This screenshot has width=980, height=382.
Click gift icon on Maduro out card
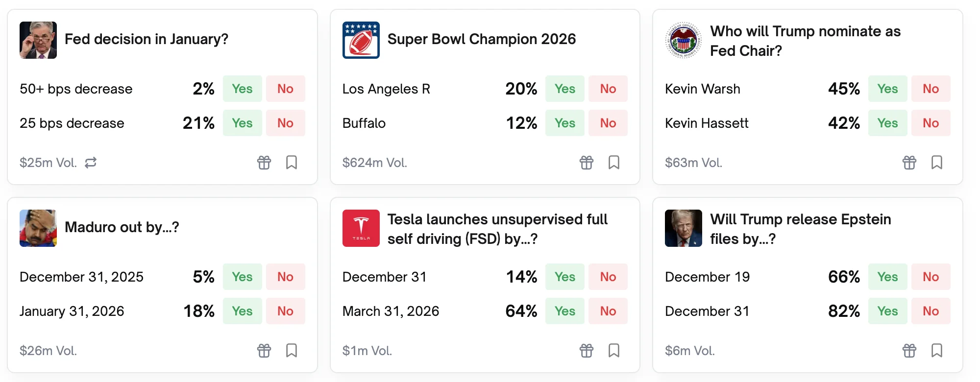click(x=264, y=351)
